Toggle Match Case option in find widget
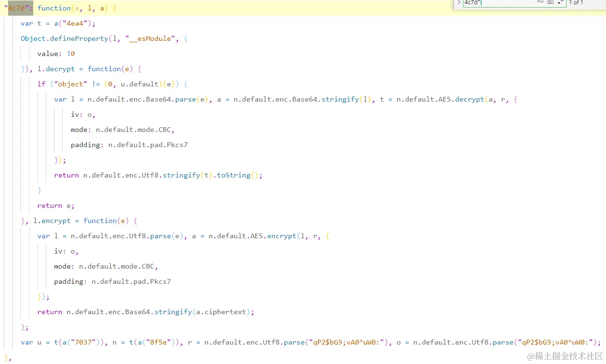The width and height of the screenshot is (606, 364). point(540,2)
